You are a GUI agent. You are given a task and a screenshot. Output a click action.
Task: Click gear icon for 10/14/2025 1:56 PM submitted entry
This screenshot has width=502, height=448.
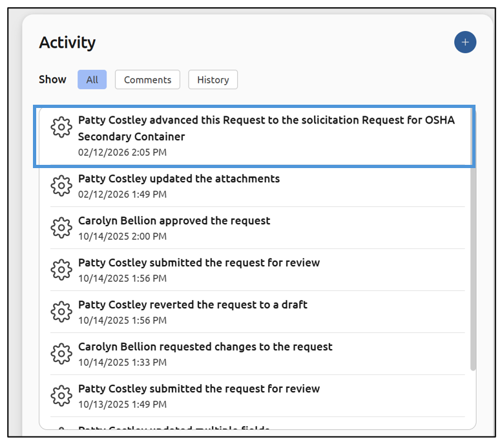61,270
